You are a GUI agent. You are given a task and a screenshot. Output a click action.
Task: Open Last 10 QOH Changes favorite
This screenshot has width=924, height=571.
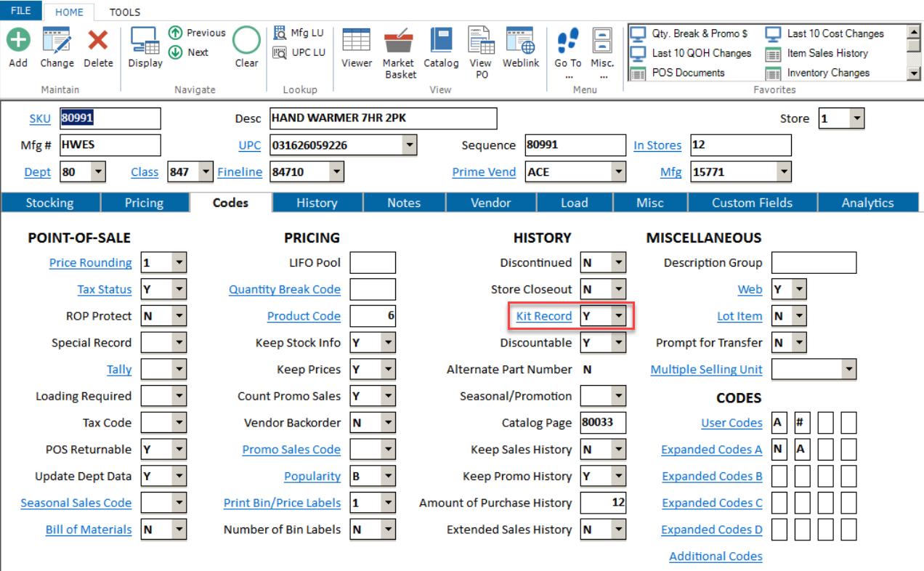tap(691, 53)
